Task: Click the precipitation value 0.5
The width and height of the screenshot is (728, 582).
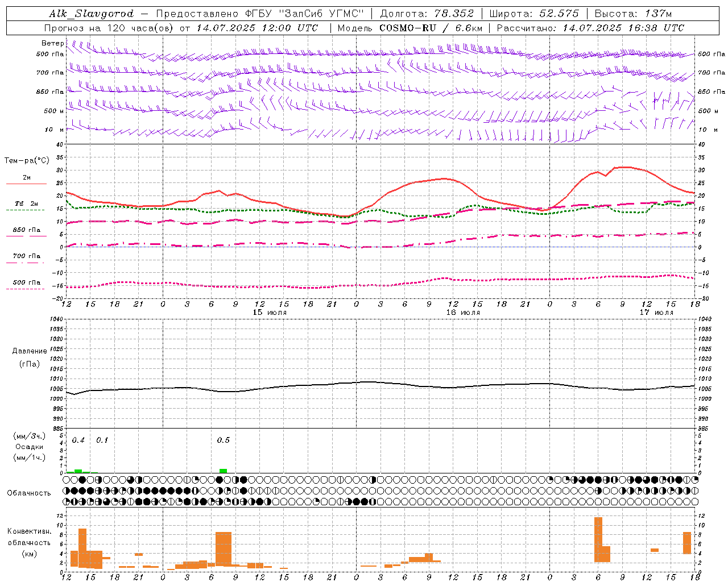Action: click(x=224, y=440)
